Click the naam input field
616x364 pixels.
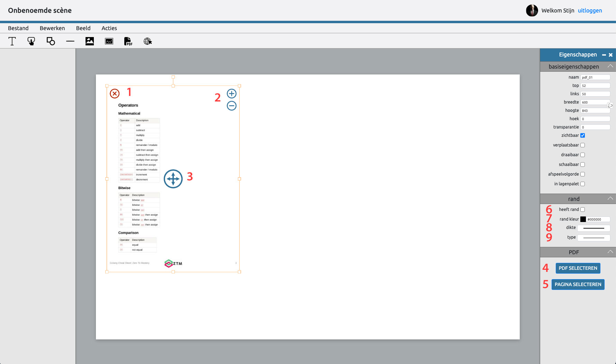tap(595, 77)
